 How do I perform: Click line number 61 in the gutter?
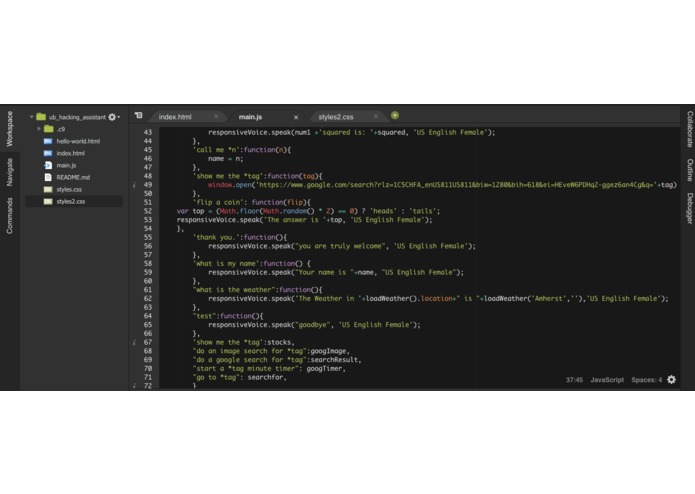click(148, 290)
